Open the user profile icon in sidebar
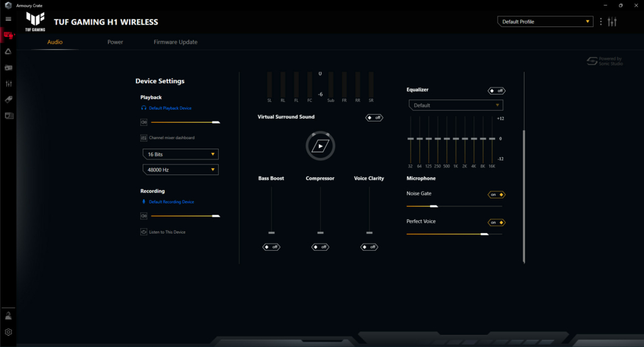This screenshot has width=644, height=347. pos(8,316)
